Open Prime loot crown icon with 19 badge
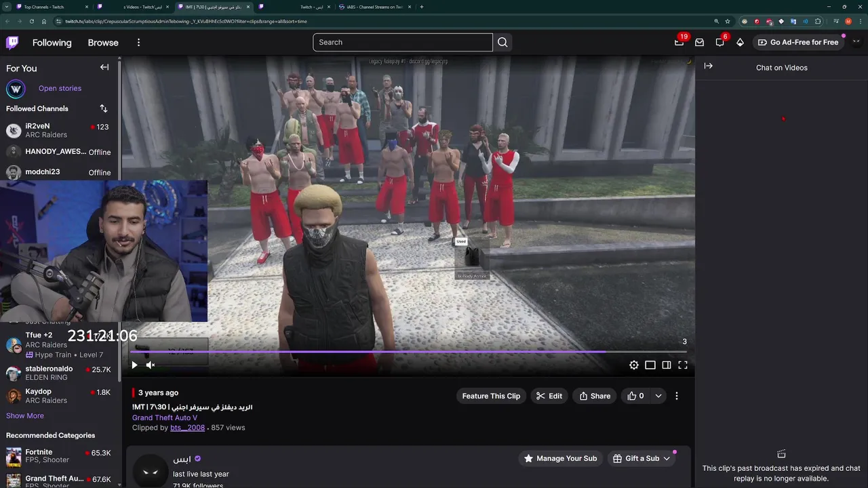Screen dimensions: 868x488 (679, 42)
